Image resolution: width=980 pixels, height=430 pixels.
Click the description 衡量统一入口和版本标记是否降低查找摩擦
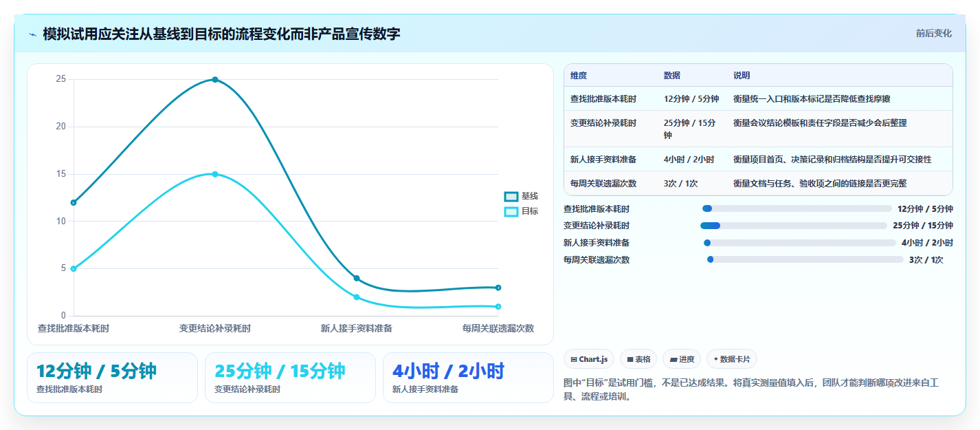[812, 99]
